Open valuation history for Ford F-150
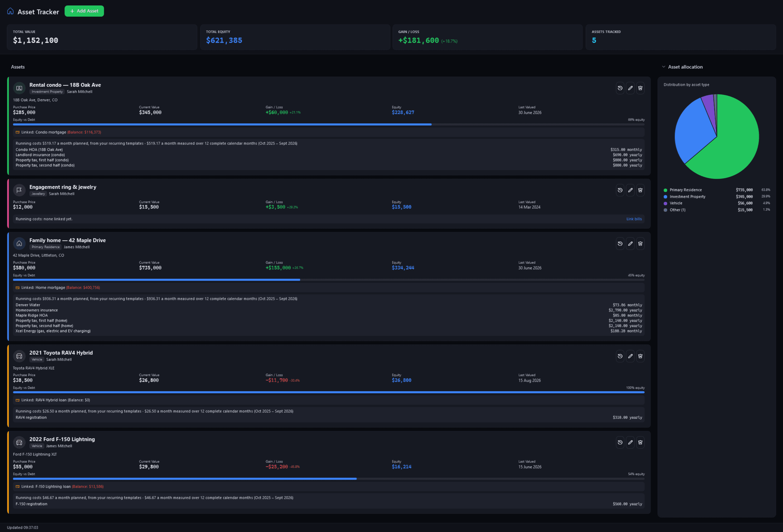 click(620, 442)
